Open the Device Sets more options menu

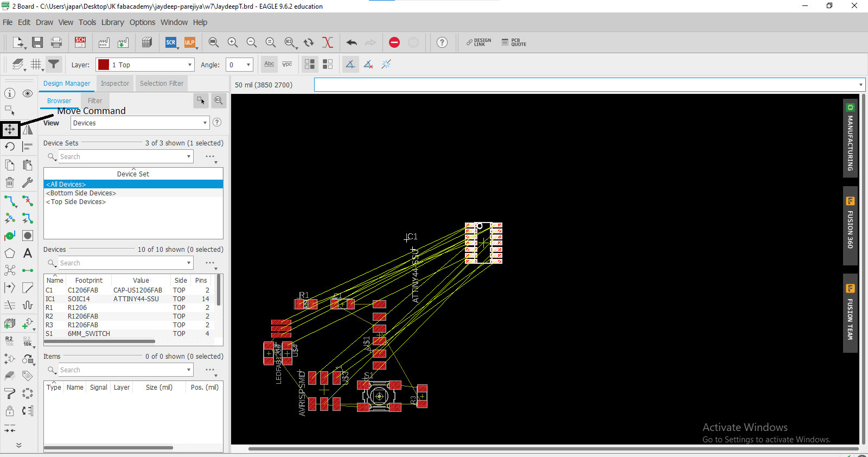pyautogui.click(x=210, y=157)
